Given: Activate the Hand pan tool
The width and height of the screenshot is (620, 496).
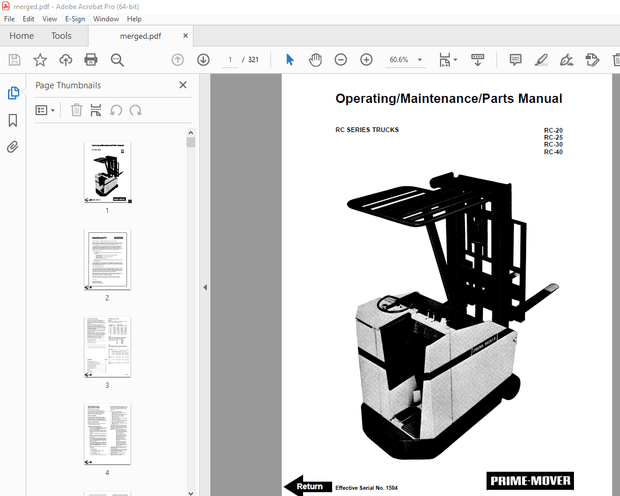Looking at the screenshot, I should (315, 60).
